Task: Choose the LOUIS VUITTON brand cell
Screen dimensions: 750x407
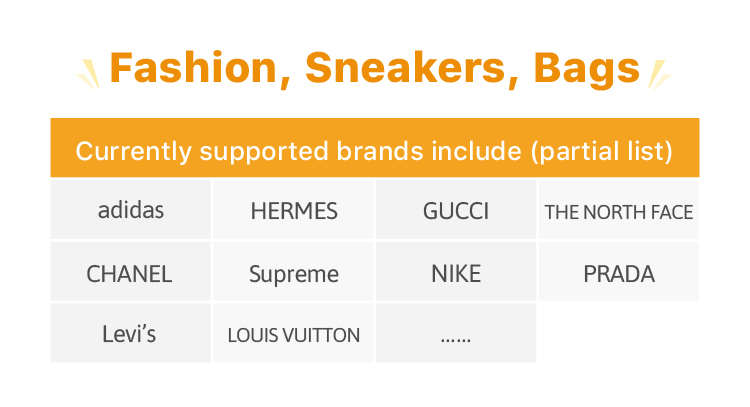Action: click(x=294, y=335)
